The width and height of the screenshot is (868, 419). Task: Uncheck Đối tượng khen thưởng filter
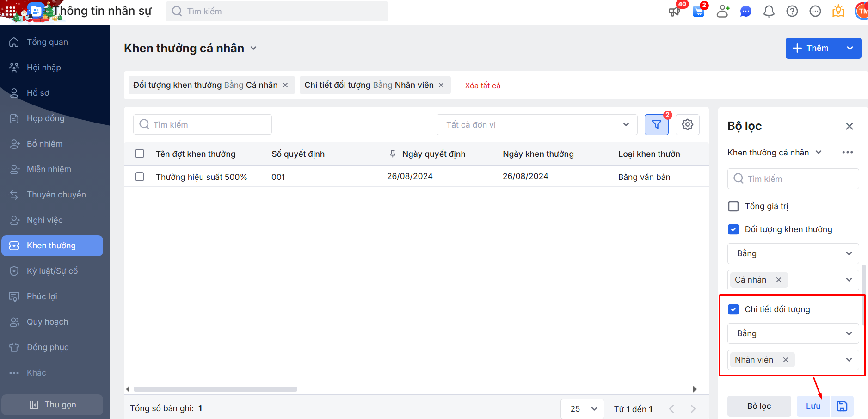[x=733, y=229]
